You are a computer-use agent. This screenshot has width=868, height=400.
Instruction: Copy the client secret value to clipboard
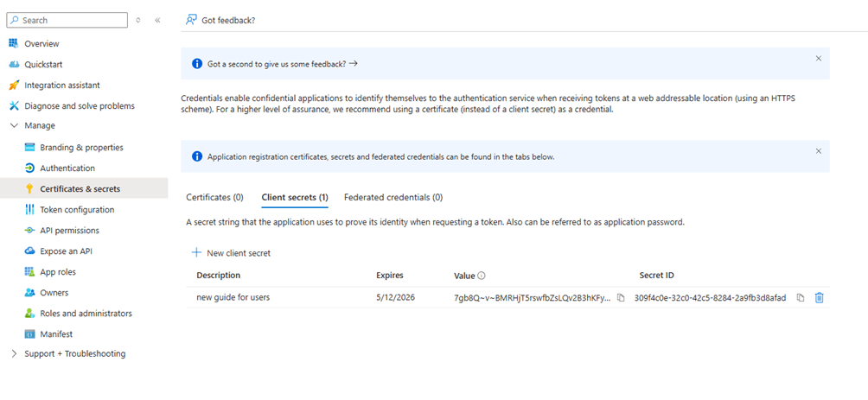point(621,298)
